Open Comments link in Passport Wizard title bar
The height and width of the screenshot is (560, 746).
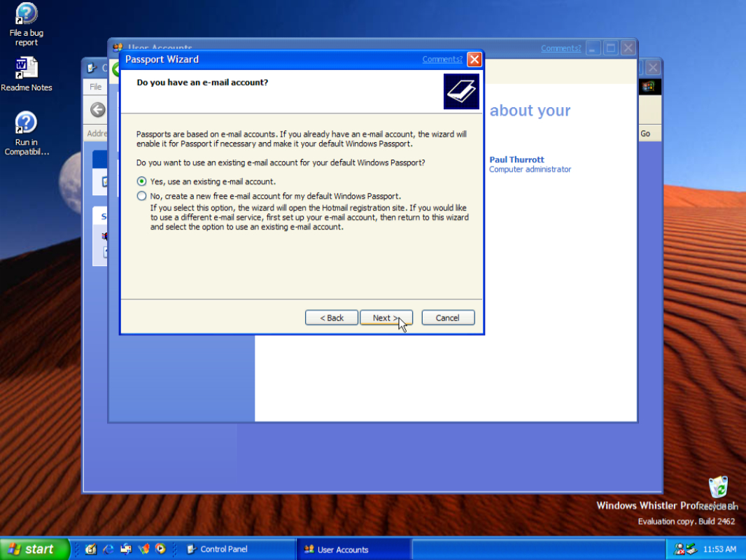(x=442, y=59)
